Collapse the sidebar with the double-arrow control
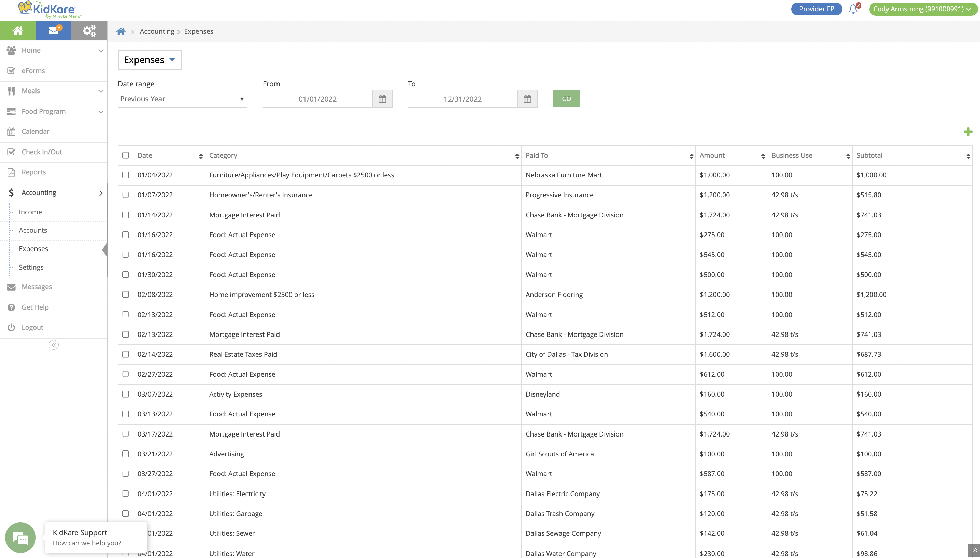Image resolution: width=980 pixels, height=558 pixels. click(x=53, y=345)
